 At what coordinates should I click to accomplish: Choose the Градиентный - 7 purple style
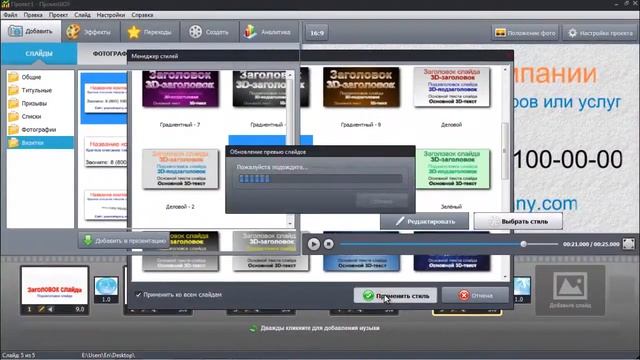180,88
